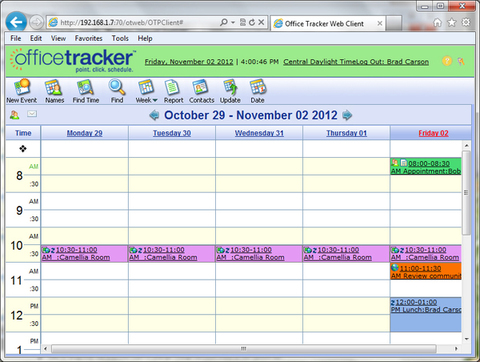Viewport: 480px width, 362px height.
Task: Create a New Event from the toolbar
Action: point(22,91)
